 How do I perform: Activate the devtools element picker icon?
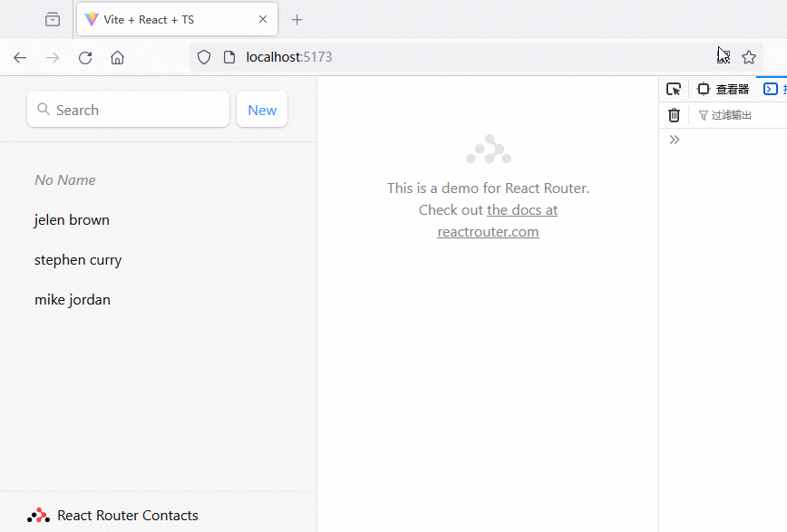[674, 89]
